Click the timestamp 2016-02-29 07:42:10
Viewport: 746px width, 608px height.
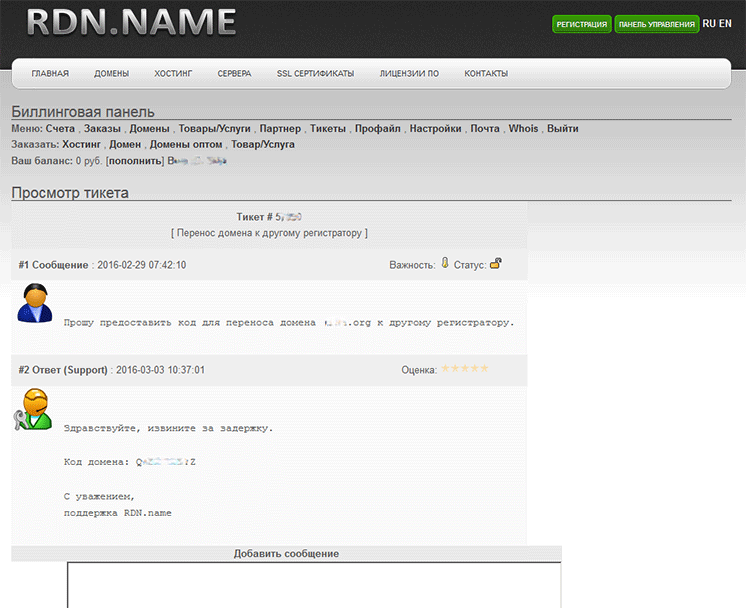(x=142, y=265)
